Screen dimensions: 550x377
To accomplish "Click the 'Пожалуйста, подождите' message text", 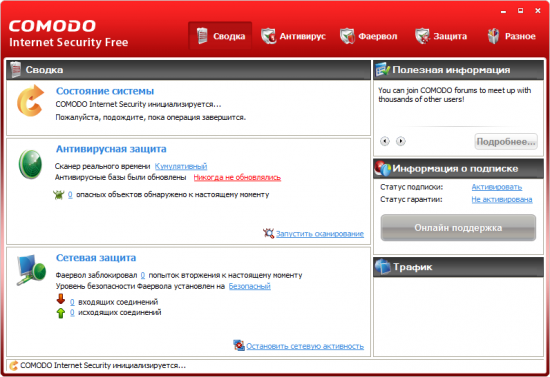I will (x=150, y=117).
